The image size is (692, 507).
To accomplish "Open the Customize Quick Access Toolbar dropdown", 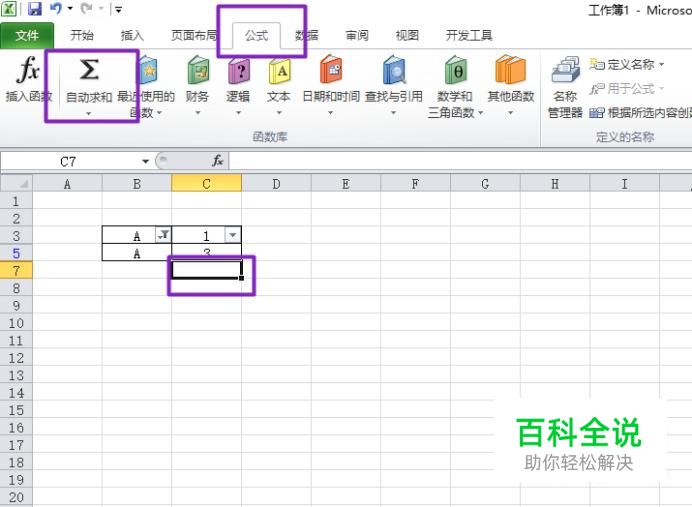I will [118, 9].
